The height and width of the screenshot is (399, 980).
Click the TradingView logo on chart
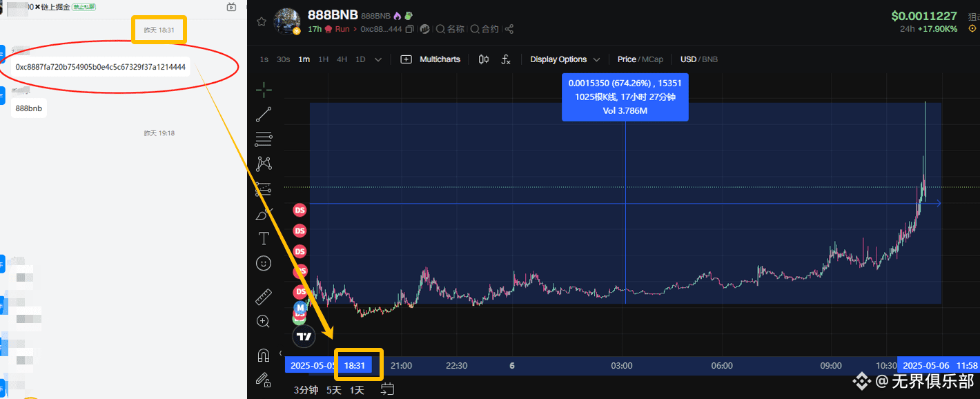click(x=304, y=337)
